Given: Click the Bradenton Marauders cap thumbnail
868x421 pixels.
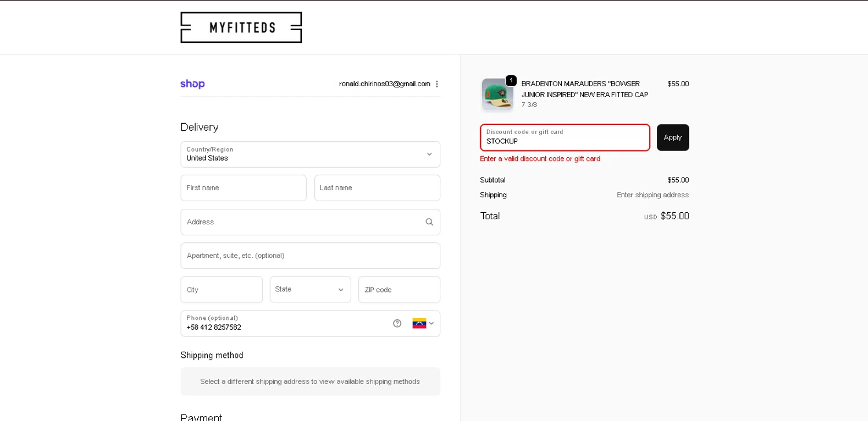Looking at the screenshot, I should (497, 95).
